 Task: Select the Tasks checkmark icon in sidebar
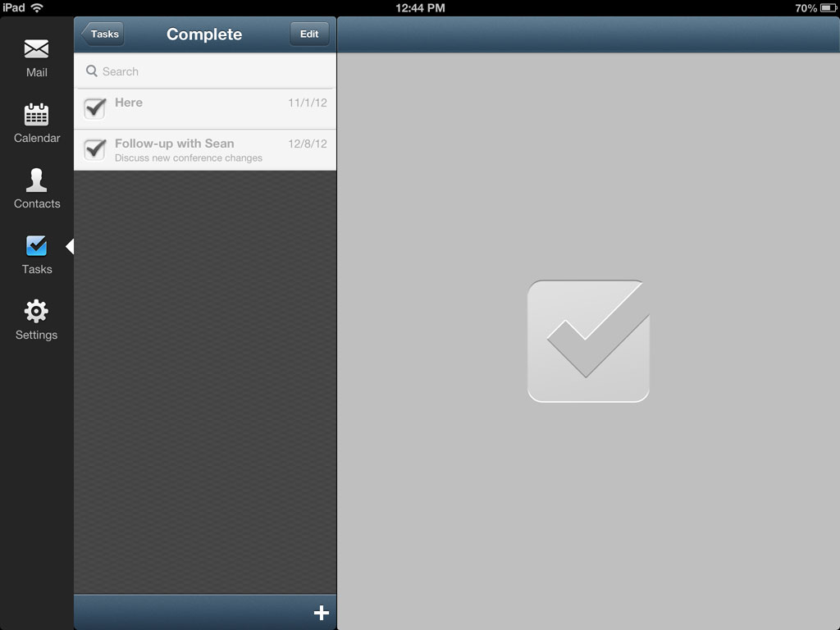pyautogui.click(x=36, y=246)
